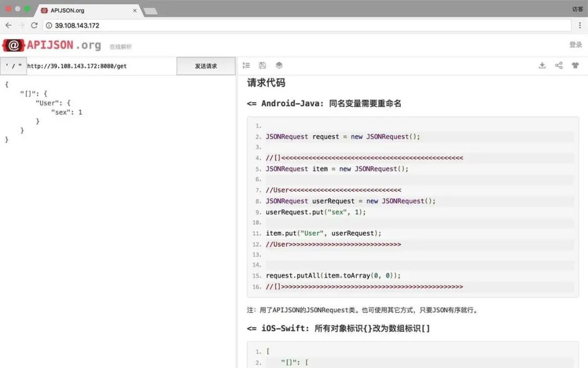Screen dimensions: 588x368
Task: Click the download icon
Action: (x=542, y=65)
